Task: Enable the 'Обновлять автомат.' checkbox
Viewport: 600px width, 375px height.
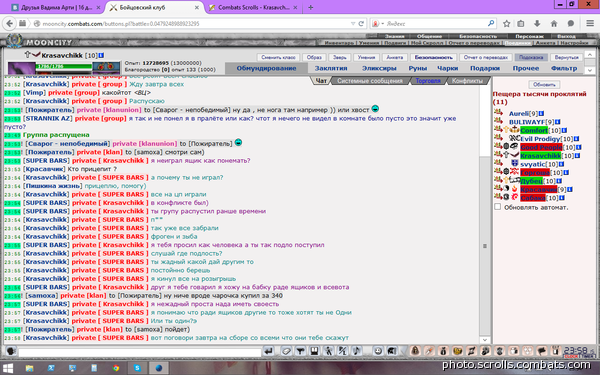Action: click(497, 207)
